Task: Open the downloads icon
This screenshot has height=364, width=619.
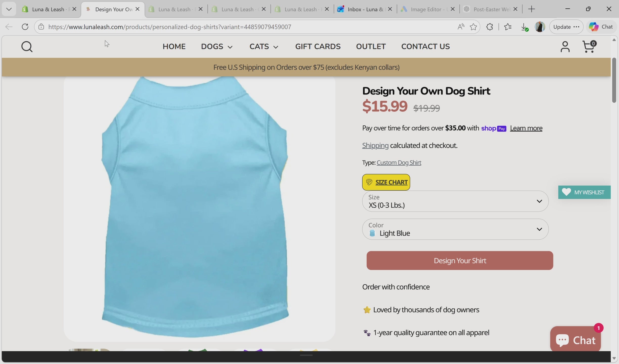Action: coord(524,27)
